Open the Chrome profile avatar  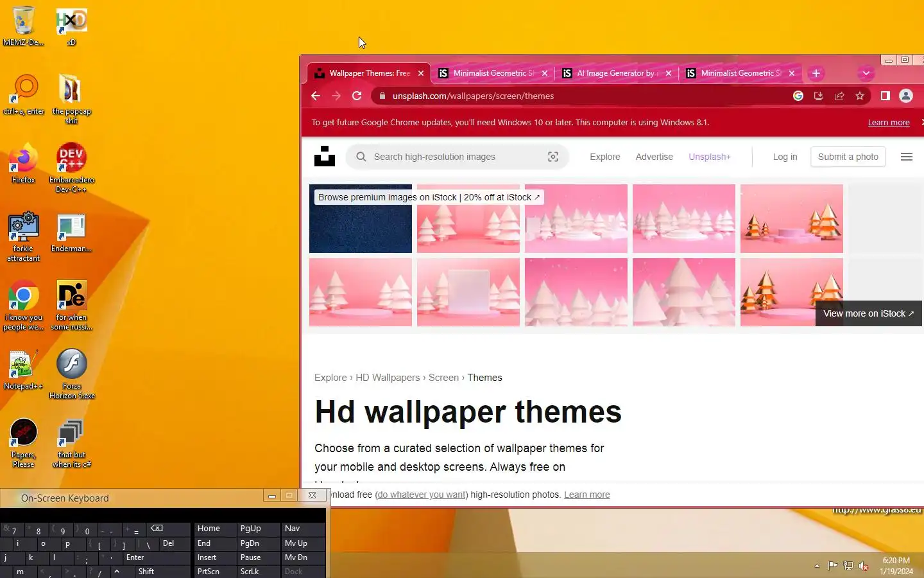pos(906,96)
